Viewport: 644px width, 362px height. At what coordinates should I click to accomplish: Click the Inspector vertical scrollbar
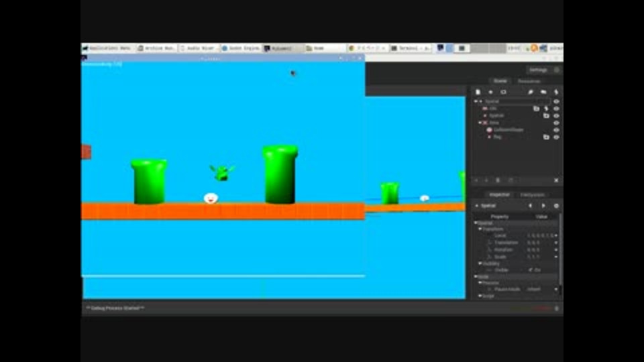pyautogui.click(x=560, y=250)
